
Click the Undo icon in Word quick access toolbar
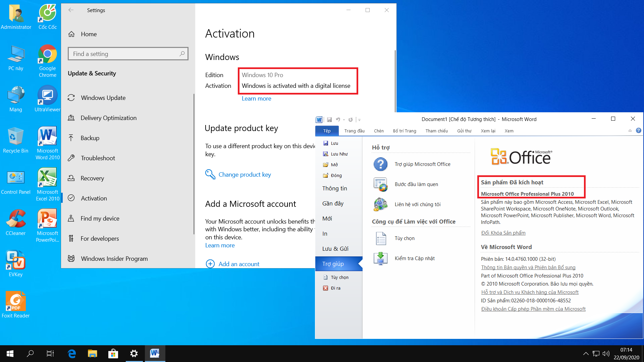tap(338, 120)
